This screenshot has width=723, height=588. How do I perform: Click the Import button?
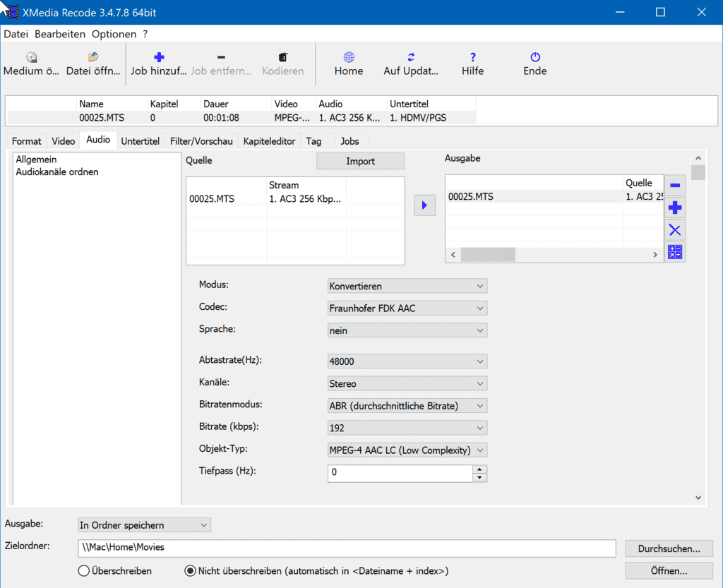pos(360,161)
